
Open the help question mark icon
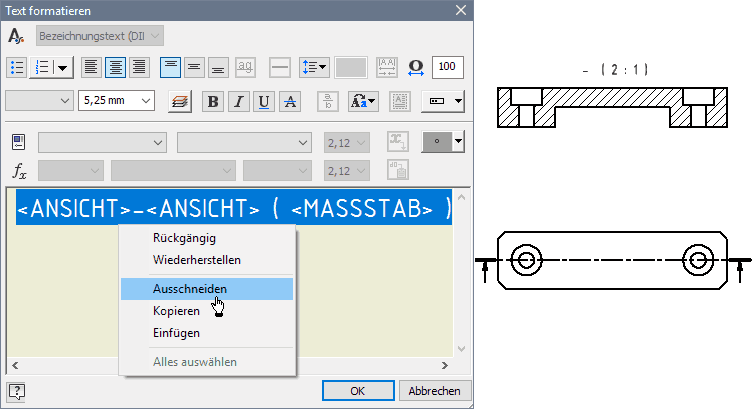coord(17,391)
